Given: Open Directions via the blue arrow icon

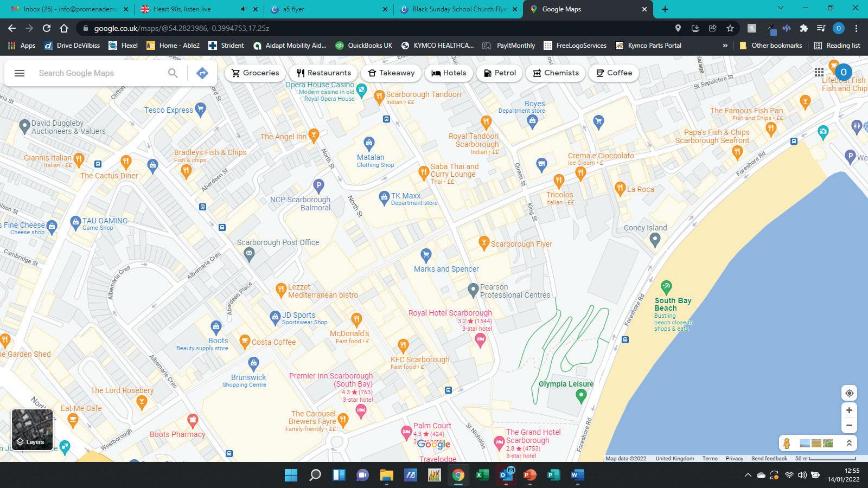Looking at the screenshot, I should point(202,73).
